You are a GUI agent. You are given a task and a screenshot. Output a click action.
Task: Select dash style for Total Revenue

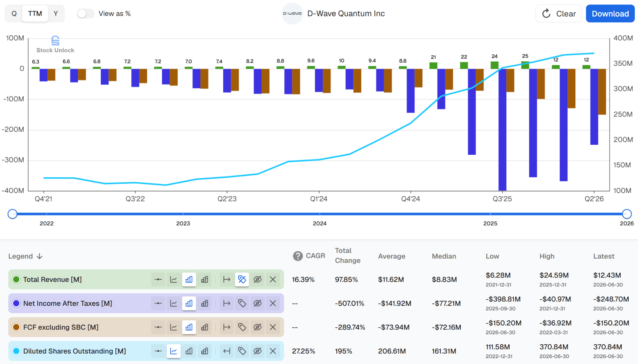coord(158,279)
